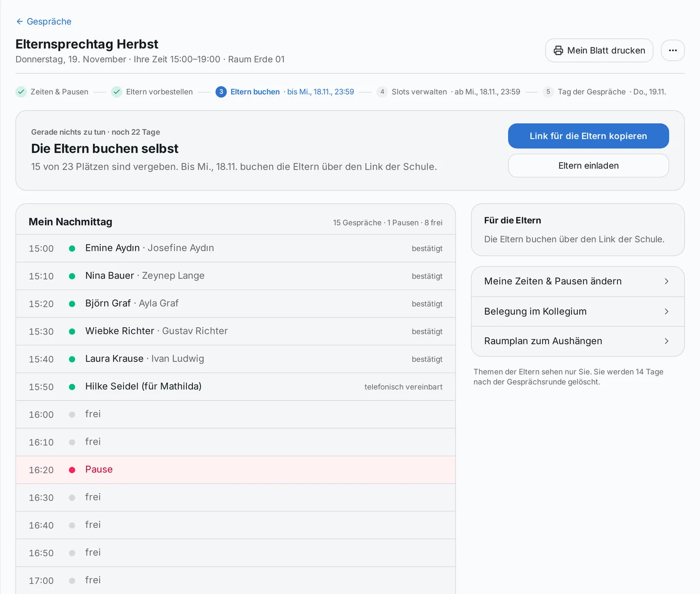The width and height of the screenshot is (700, 594).
Task: Click the step 3 badge for Eltern buchen
Action: (x=221, y=92)
